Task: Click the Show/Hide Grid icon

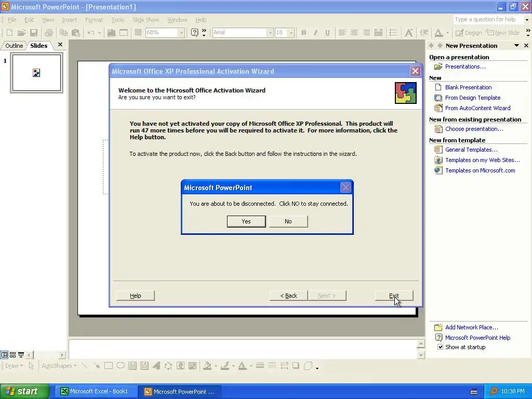Action: click(x=138, y=33)
